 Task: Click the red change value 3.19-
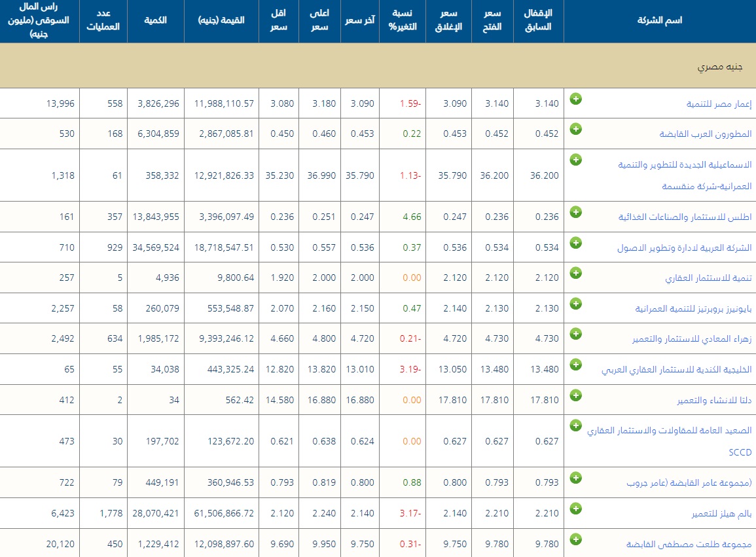pos(410,369)
